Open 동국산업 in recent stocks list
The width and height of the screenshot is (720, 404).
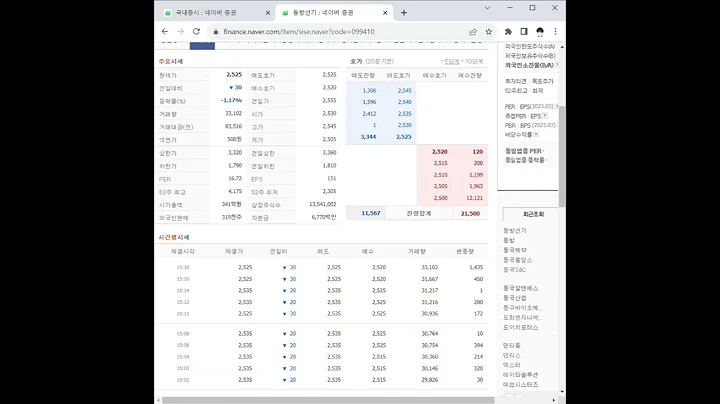515,298
